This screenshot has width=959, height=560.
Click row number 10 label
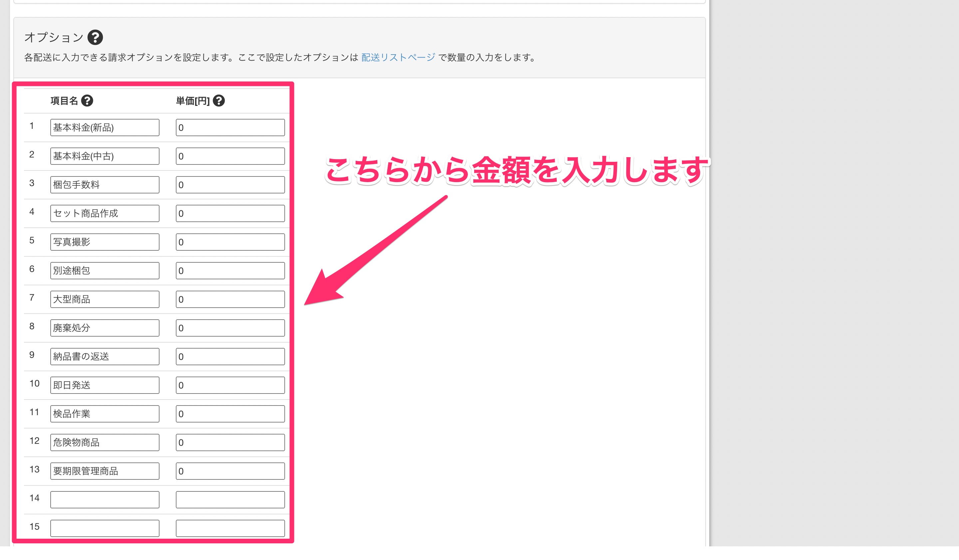tap(35, 384)
